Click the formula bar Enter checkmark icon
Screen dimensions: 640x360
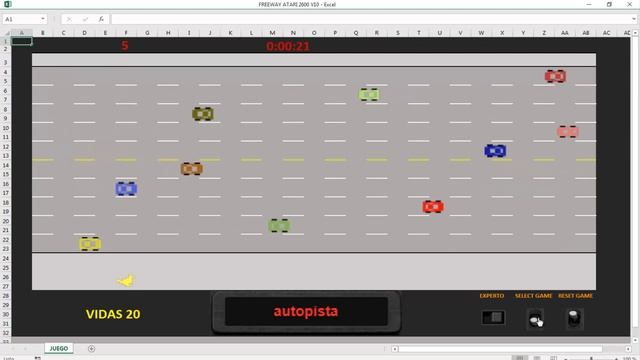click(85, 19)
